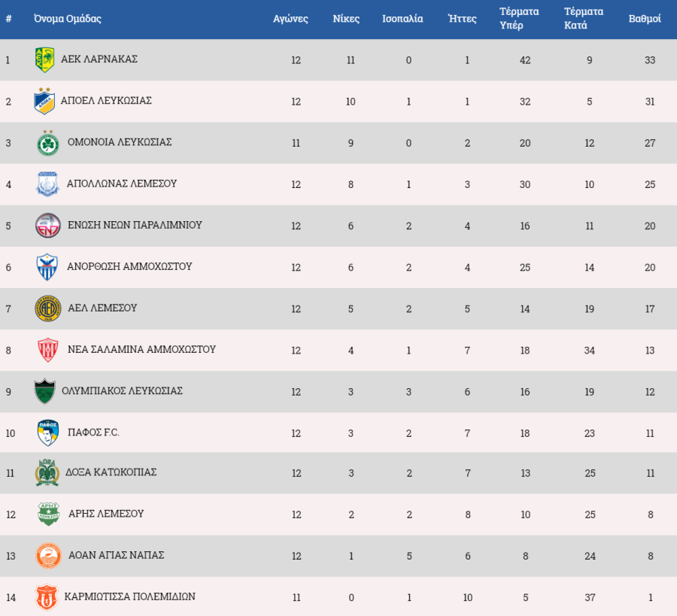This screenshot has height=616, width=677.
Task: Click the ΑΝΟΡΘΩΣΗ ΑΜΜΟΧΩΣΤΟΥ shield logo
Action: (47, 267)
